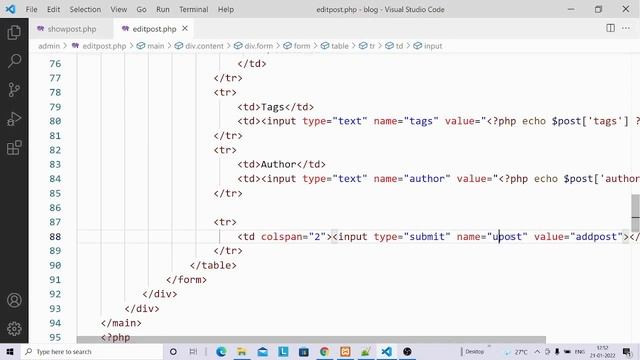640x360 pixels.
Task: Click "author" name value on line 84
Action: (427, 179)
